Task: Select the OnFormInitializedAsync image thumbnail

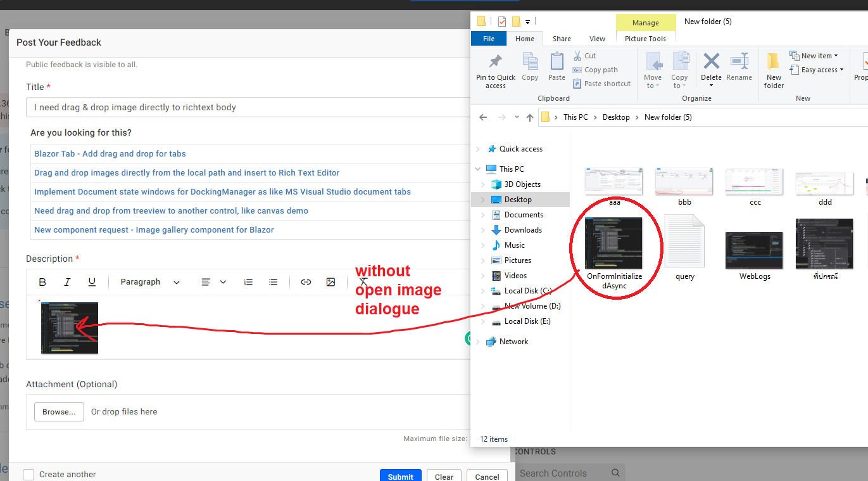Action: [x=614, y=244]
